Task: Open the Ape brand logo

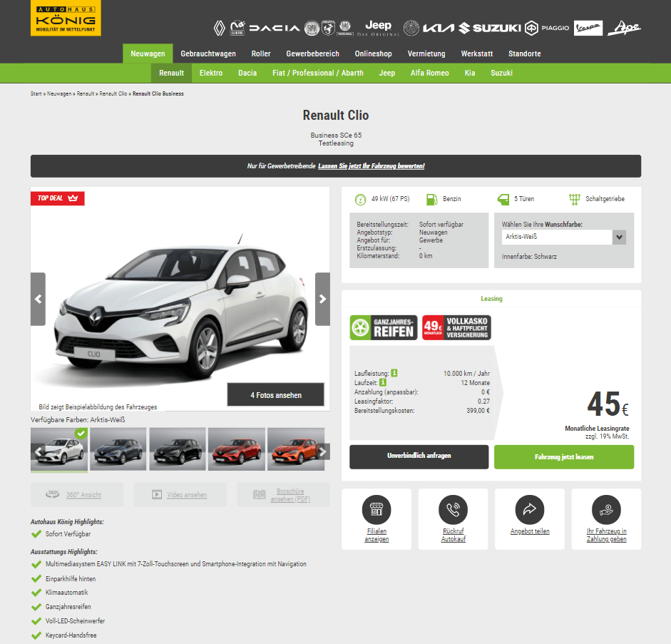Action: [x=625, y=28]
